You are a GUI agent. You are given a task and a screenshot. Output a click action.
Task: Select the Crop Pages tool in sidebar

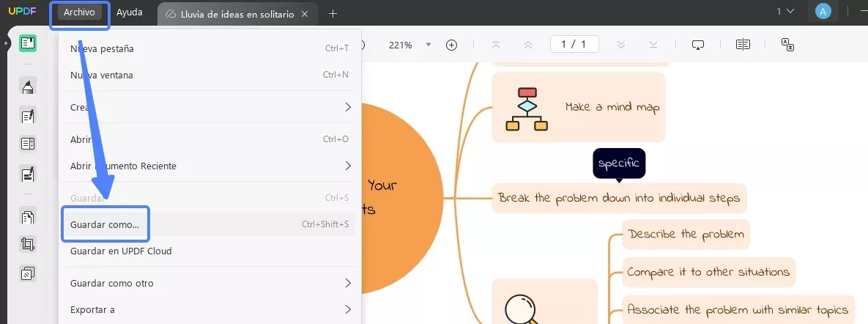pos(28,244)
